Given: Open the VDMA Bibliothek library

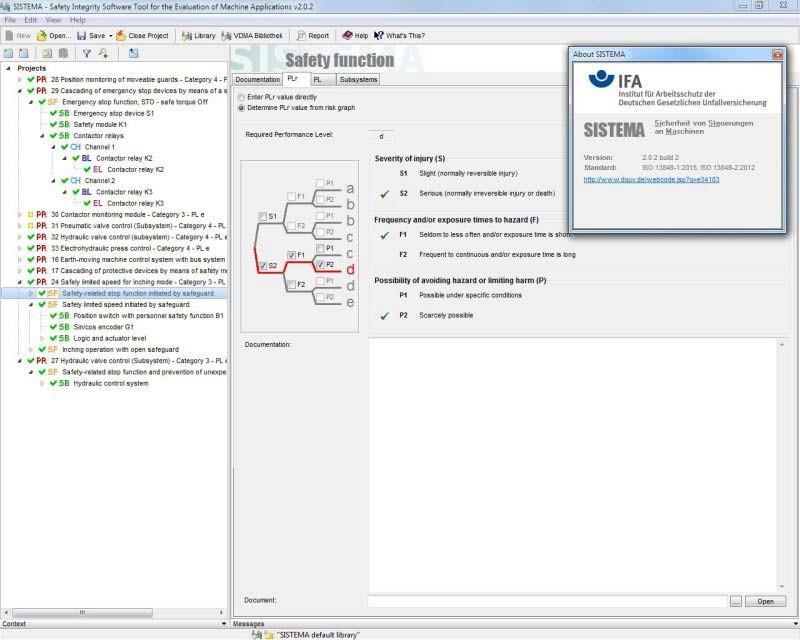Looking at the screenshot, I should point(252,36).
